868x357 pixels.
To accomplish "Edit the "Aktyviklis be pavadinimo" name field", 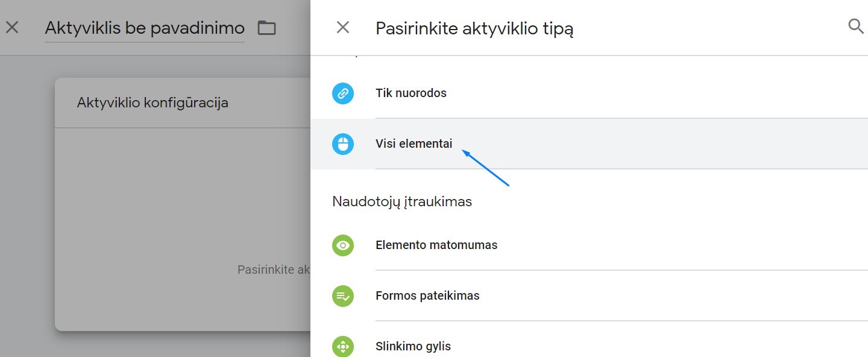I will tap(145, 28).
